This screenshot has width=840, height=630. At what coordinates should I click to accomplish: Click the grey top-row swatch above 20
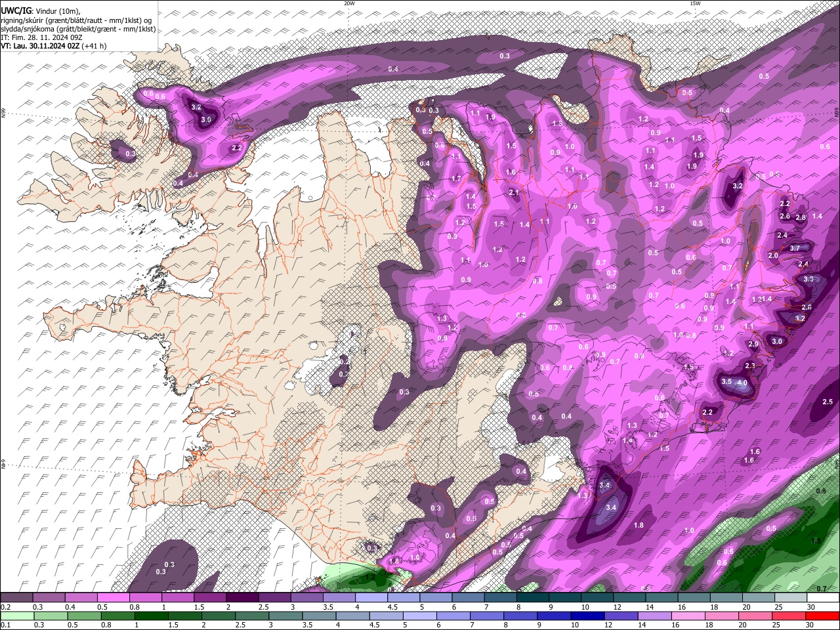[x=759, y=598]
